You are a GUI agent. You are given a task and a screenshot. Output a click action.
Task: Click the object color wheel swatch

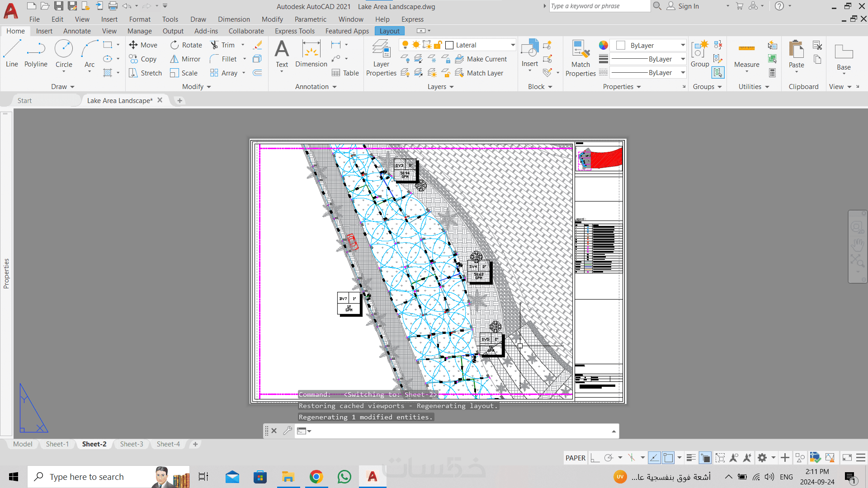click(x=603, y=45)
